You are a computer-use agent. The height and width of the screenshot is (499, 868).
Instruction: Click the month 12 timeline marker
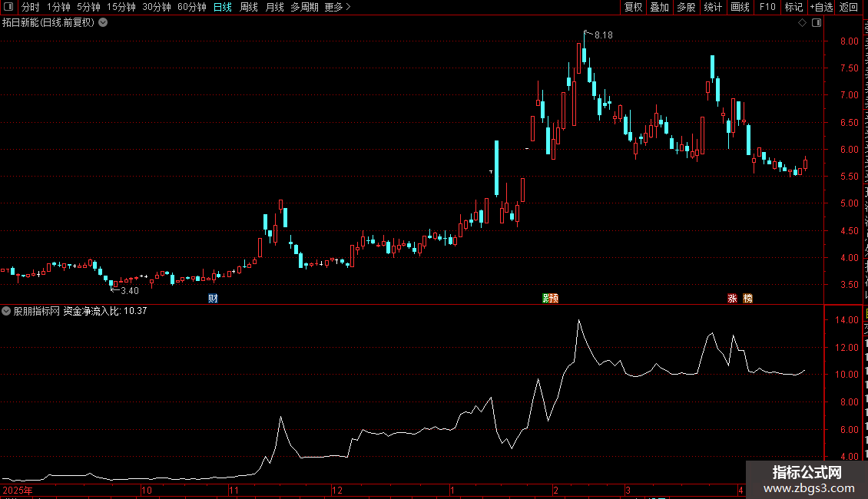[x=337, y=490]
